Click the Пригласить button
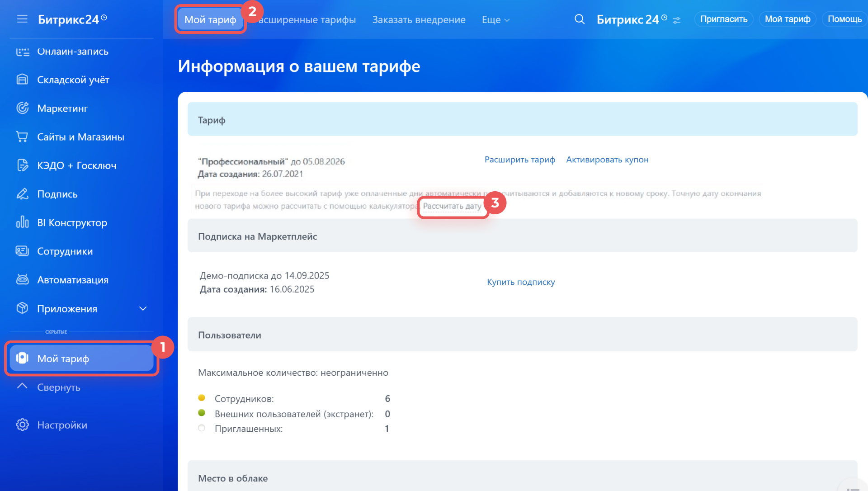The height and width of the screenshot is (491, 868). point(724,19)
